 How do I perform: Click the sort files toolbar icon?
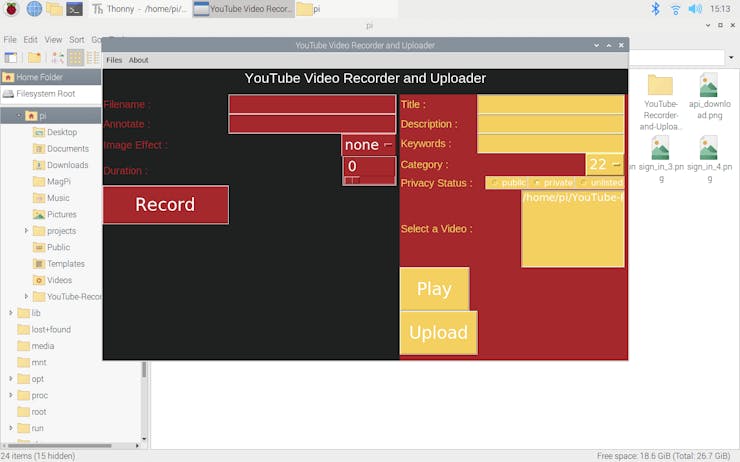[58, 58]
